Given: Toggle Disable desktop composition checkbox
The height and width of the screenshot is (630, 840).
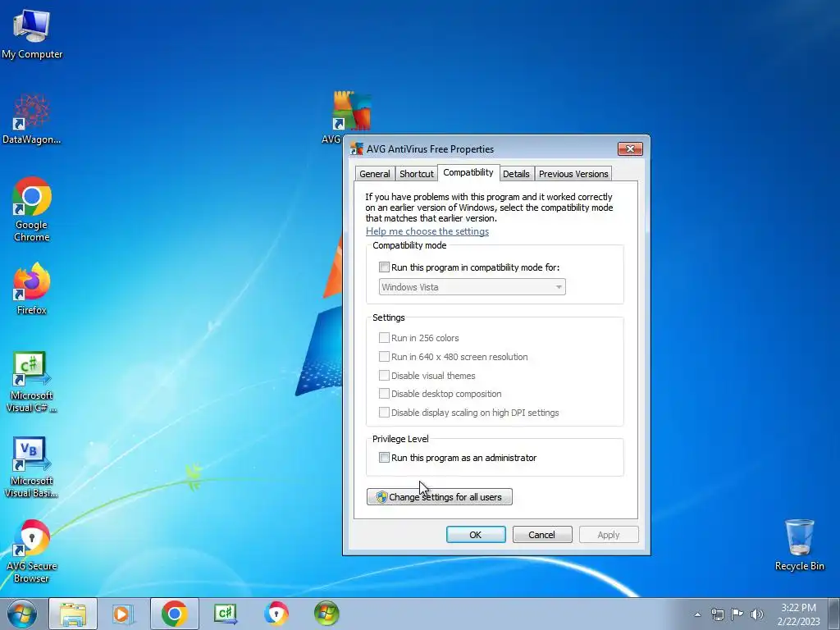Looking at the screenshot, I should (x=384, y=394).
